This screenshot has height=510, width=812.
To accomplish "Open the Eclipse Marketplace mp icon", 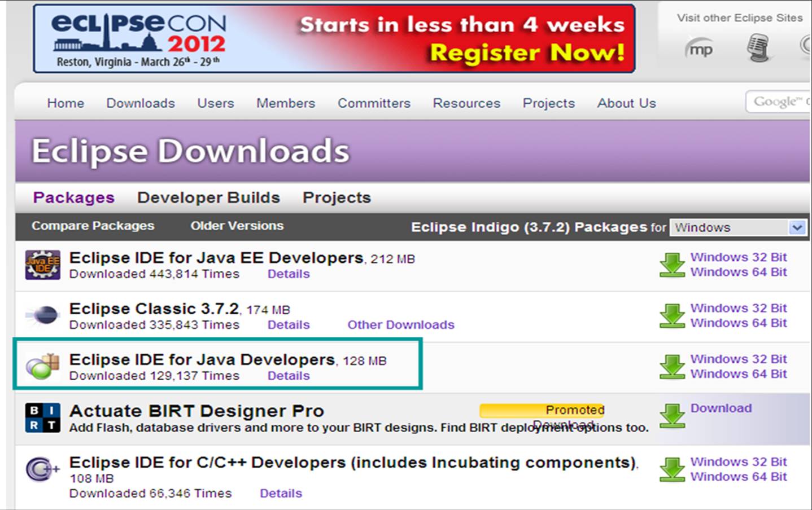I will [x=700, y=49].
